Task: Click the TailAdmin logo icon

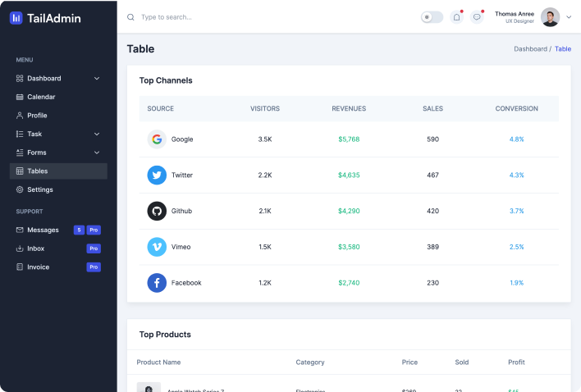Action: point(16,18)
